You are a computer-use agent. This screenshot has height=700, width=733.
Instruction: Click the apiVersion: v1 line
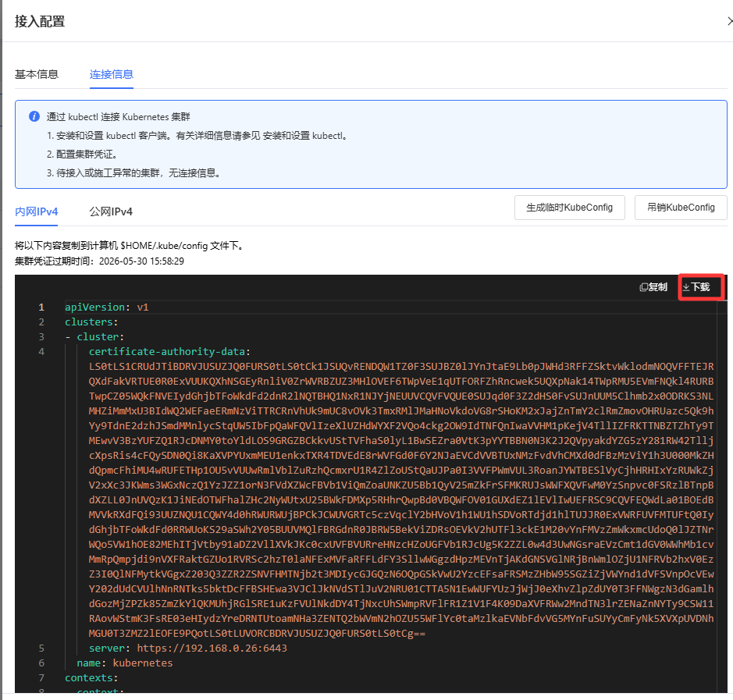[107, 307]
